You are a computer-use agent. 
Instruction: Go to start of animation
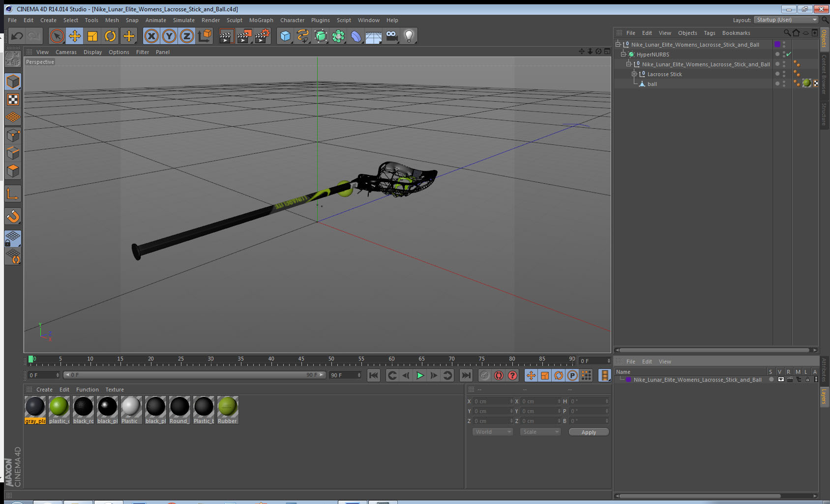(x=374, y=375)
